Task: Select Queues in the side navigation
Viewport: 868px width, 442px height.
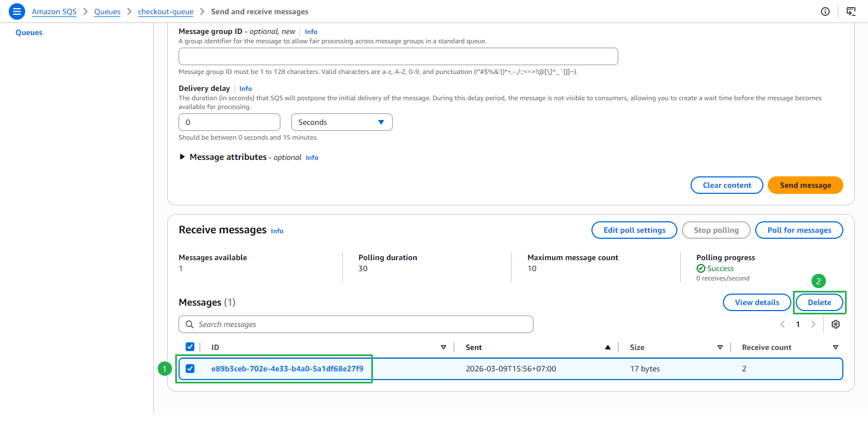Action: pos(29,32)
